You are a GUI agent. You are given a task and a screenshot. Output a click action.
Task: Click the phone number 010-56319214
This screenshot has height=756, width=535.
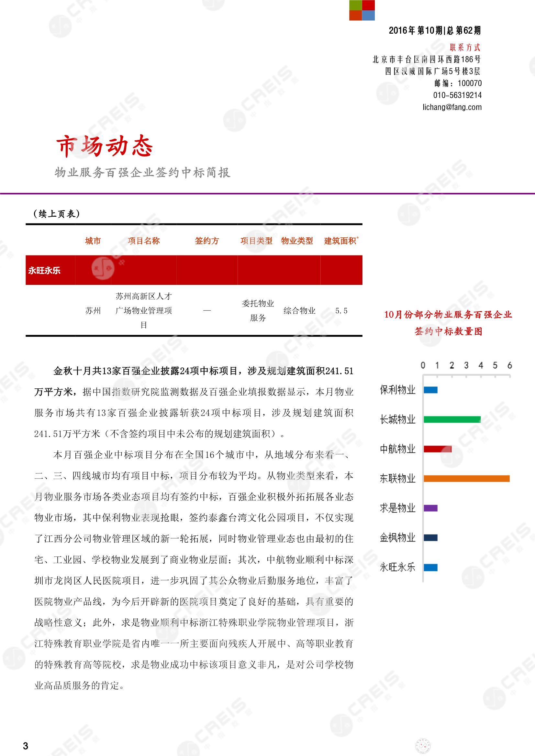coord(457,95)
